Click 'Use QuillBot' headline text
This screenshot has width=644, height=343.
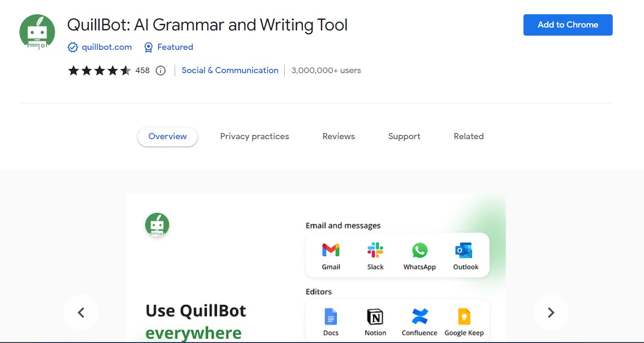tap(196, 311)
